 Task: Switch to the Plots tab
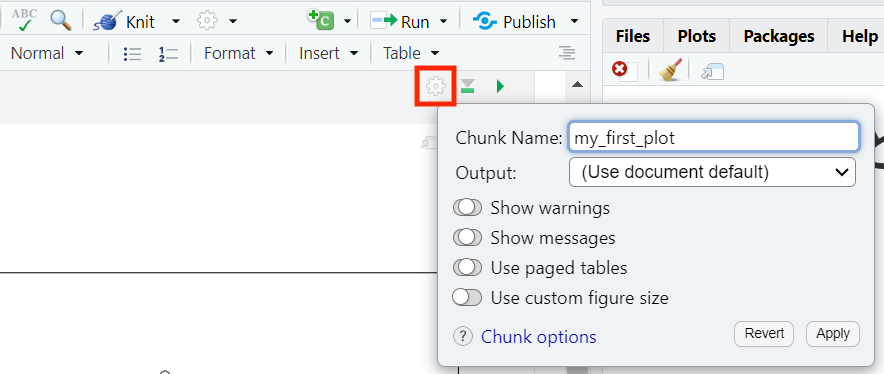point(697,36)
